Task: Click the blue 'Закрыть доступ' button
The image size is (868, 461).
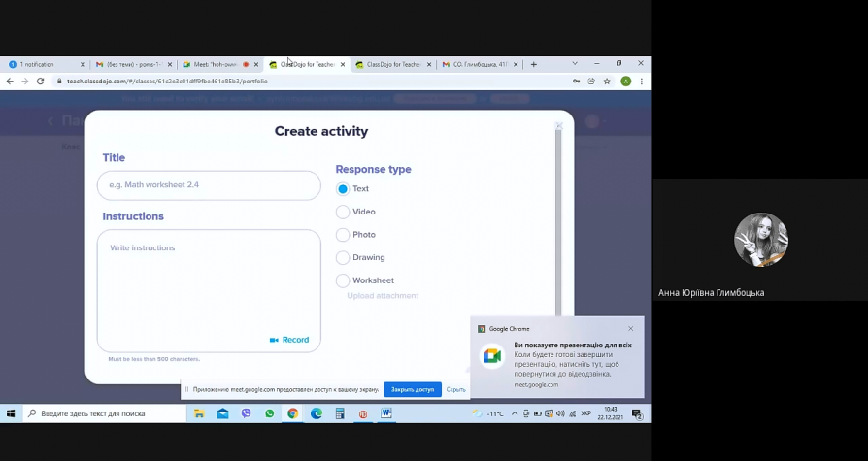Action: tap(412, 389)
